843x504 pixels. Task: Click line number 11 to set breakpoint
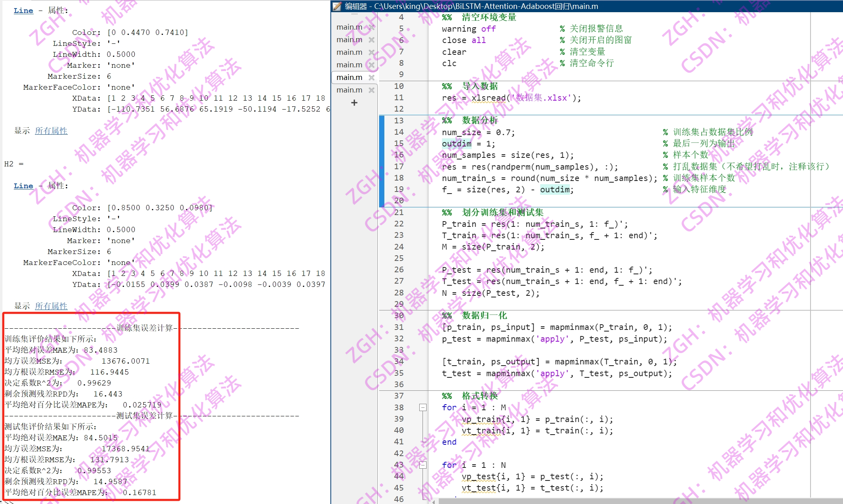399,97
